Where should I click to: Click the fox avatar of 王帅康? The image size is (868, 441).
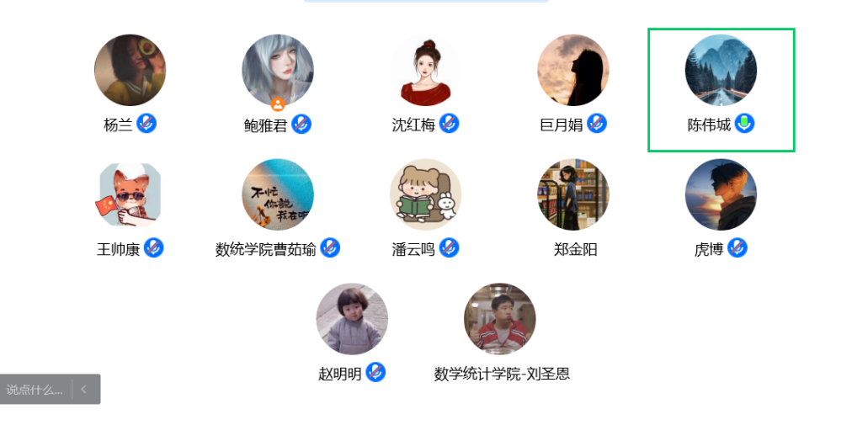click(130, 194)
